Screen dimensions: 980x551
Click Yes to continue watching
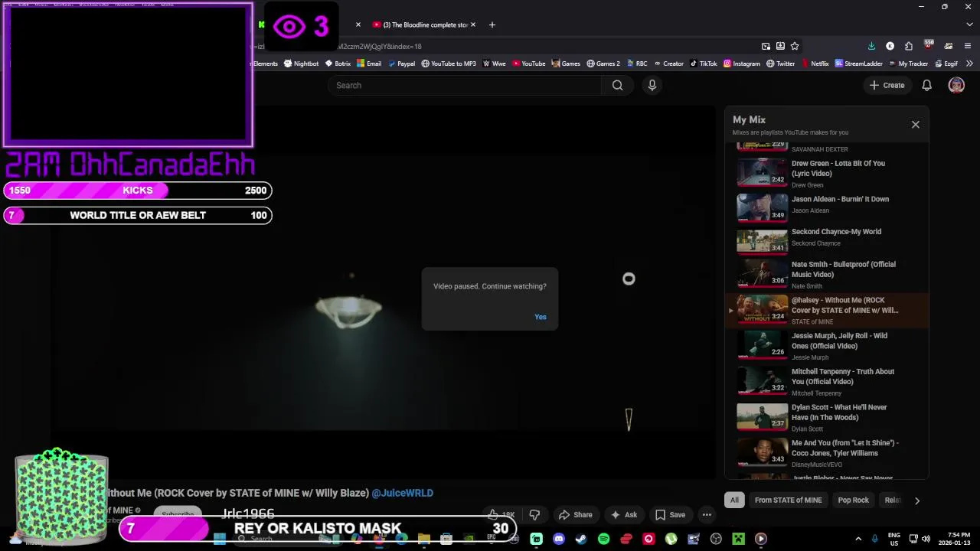pyautogui.click(x=541, y=317)
